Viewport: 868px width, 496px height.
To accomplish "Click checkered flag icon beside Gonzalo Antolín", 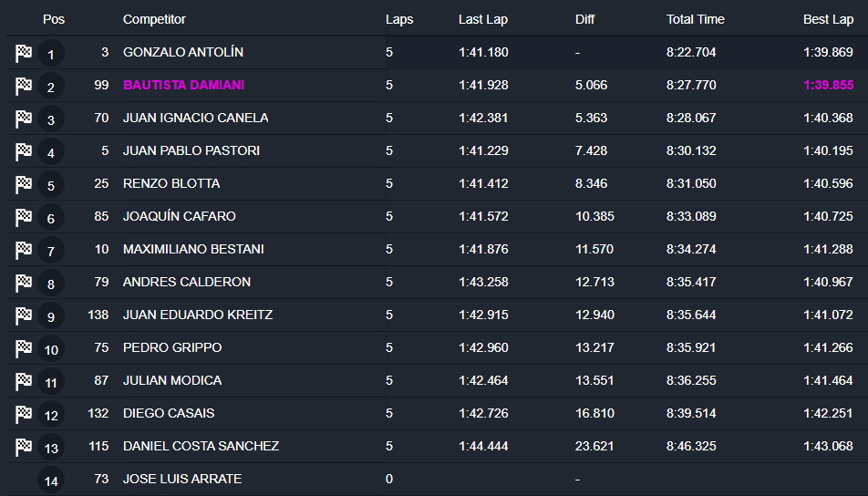I will point(24,54).
